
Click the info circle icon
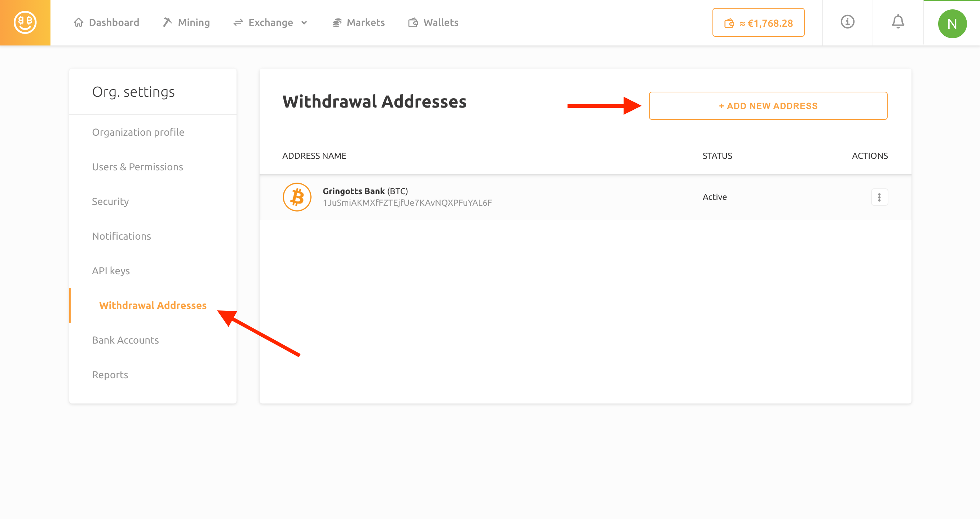(848, 23)
